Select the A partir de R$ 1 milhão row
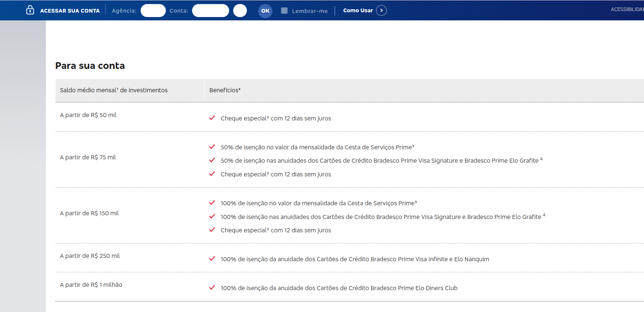The image size is (644, 312). pos(91,285)
